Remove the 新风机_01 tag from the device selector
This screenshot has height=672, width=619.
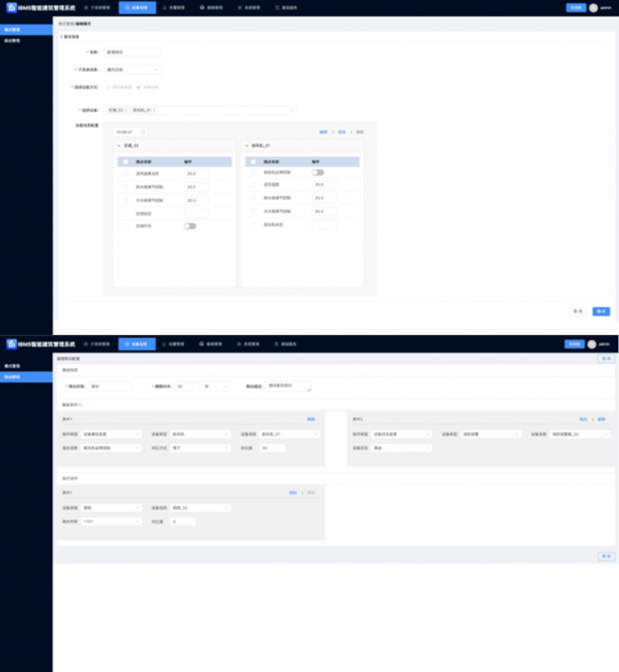pos(154,110)
